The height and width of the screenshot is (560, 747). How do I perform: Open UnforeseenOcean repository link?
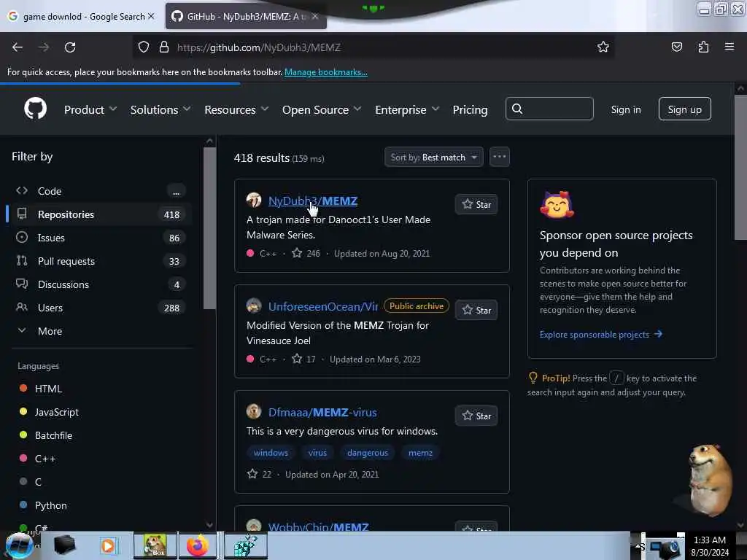[323, 306]
